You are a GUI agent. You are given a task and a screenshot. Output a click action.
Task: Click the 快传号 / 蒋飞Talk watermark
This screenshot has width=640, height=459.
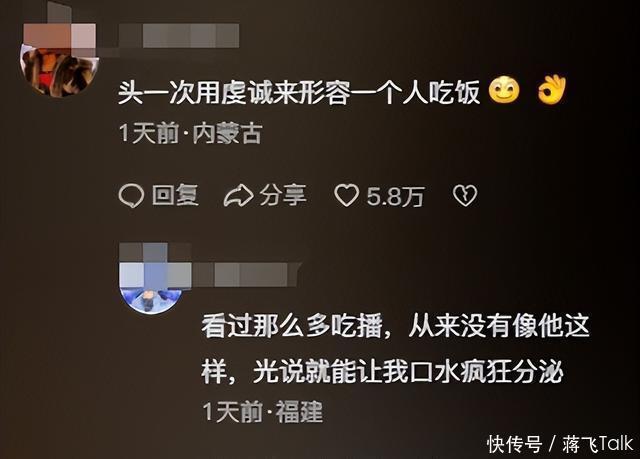pyautogui.click(x=560, y=444)
